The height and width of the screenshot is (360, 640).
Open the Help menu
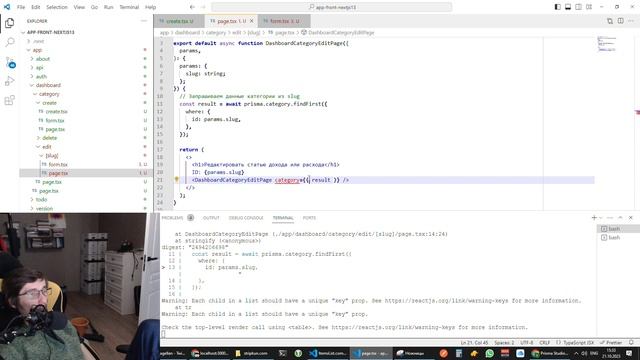[x=151, y=7]
